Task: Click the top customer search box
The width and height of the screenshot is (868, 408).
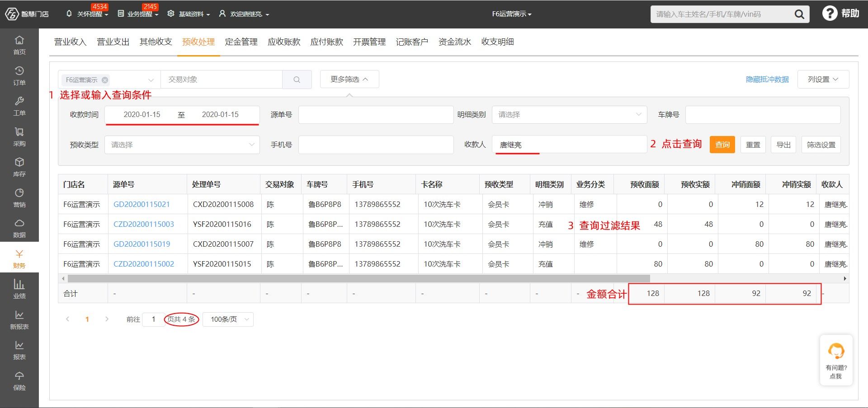Action: coord(722,14)
